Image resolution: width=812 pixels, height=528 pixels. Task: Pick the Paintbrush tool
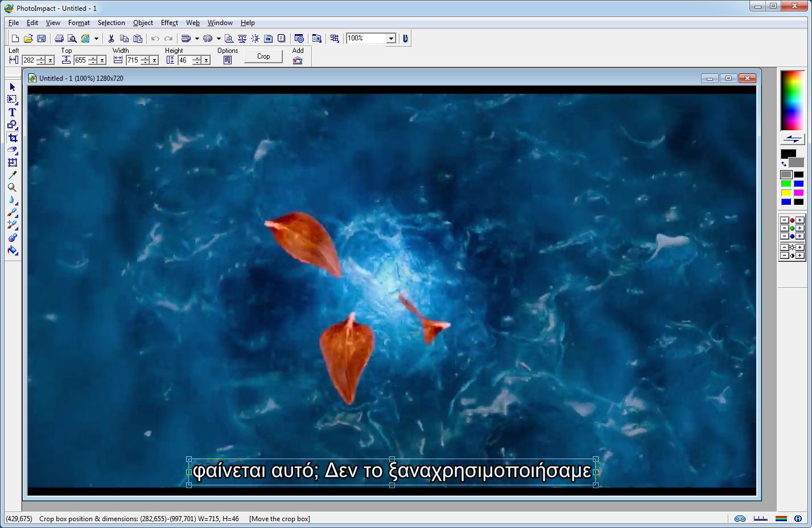pyautogui.click(x=12, y=212)
